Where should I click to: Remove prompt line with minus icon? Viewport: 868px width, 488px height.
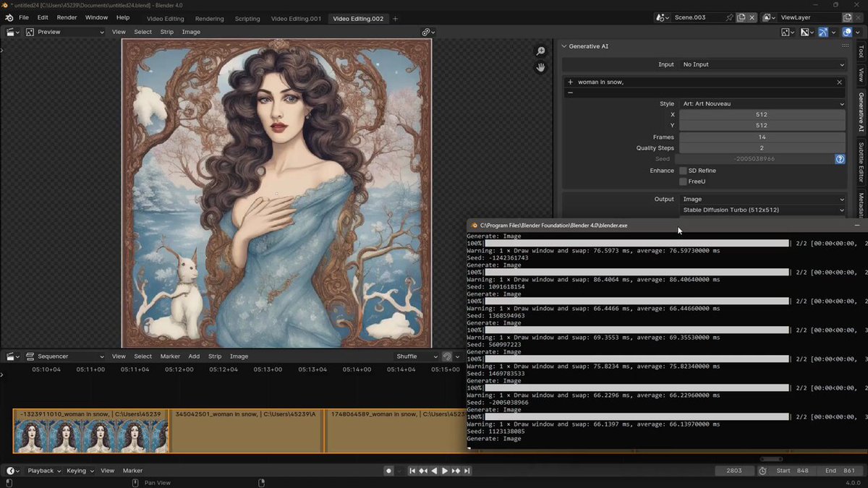(x=570, y=93)
